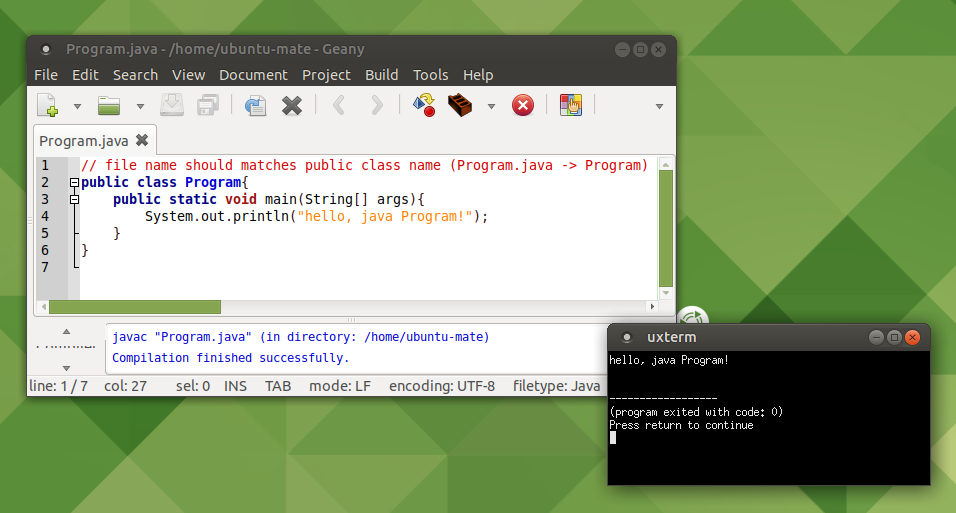956x513 pixels.
Task: Collapse the class Program fold marker
Action: click(74, 182)
